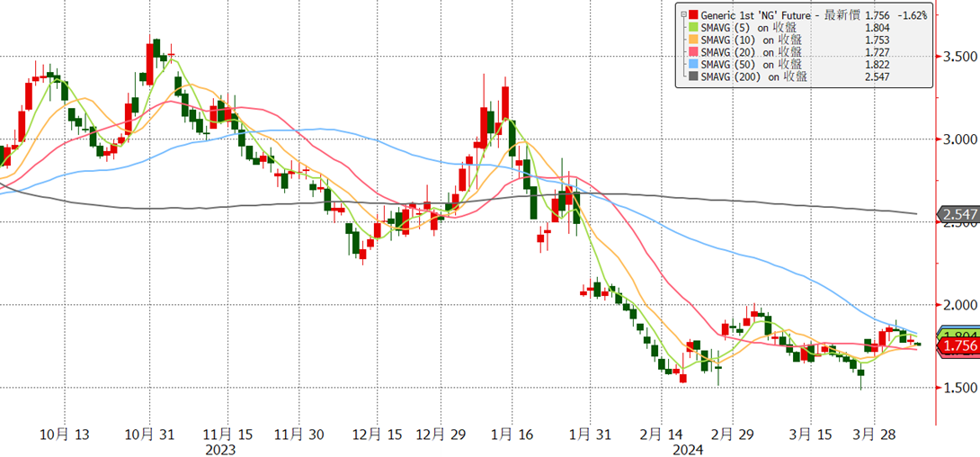
Task: Click the 3月 28 date label
Action: (873, 434)
